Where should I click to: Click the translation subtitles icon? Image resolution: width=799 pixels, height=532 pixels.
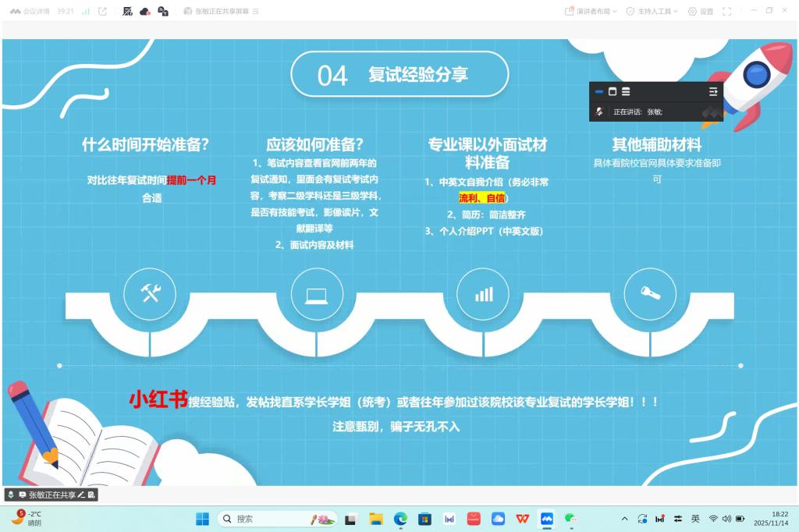pos(163,12)
